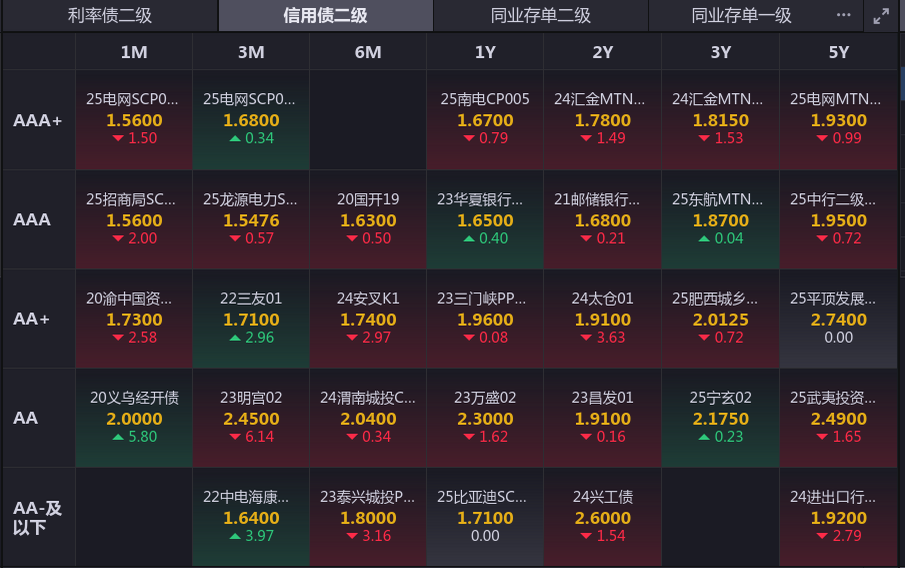This screenshot has width=905, height=568.
Task: Switch to the 利率债二级 tab
Action: 109,16
